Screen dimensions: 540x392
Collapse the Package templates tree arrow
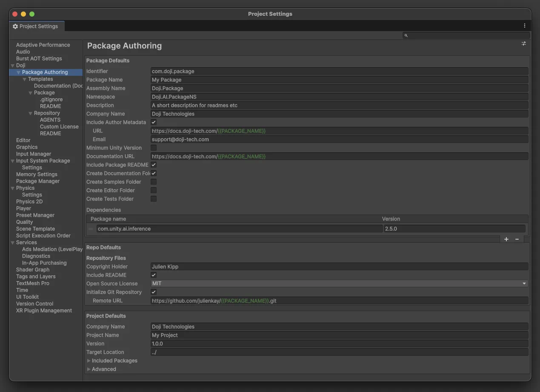[31, 93]
